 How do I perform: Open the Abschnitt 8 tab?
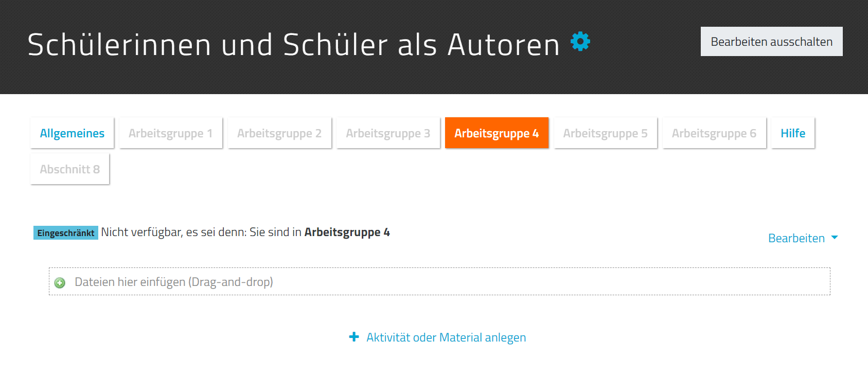click(x=70, y=169)
